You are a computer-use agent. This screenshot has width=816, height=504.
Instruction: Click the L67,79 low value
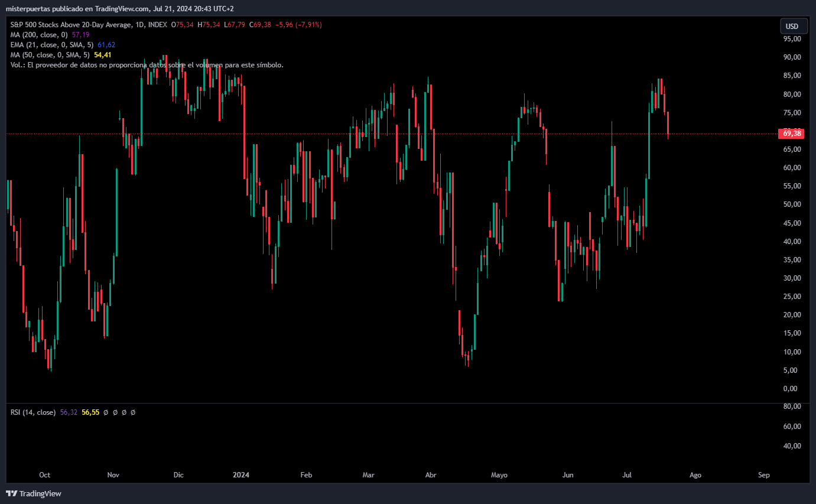click(x=235, y=25)
